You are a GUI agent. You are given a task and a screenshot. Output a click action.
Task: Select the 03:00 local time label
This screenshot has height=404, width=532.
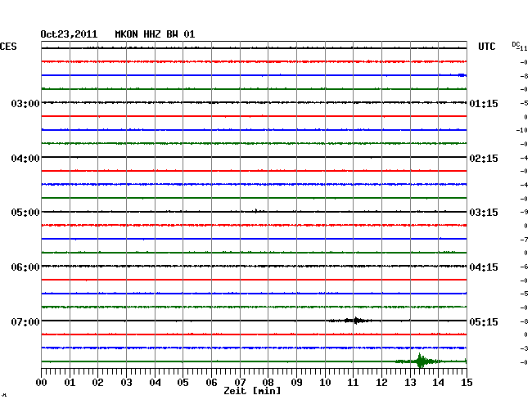click(x=25, y=103)
